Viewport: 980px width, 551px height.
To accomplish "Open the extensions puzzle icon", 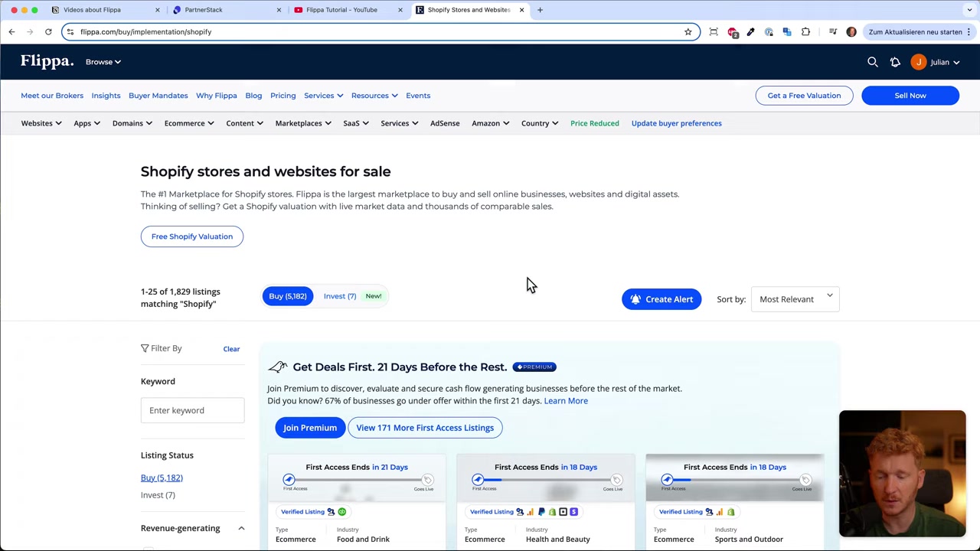I will tap(805, 31).
